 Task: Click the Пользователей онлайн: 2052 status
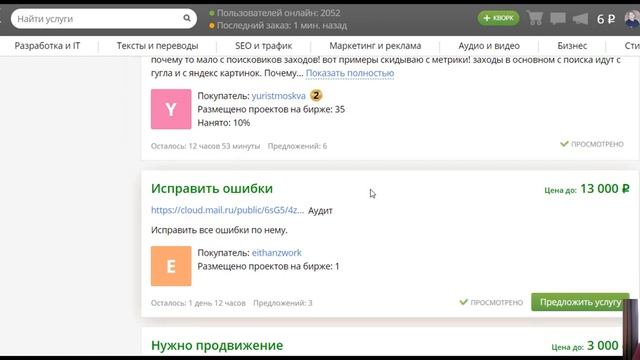275,13
